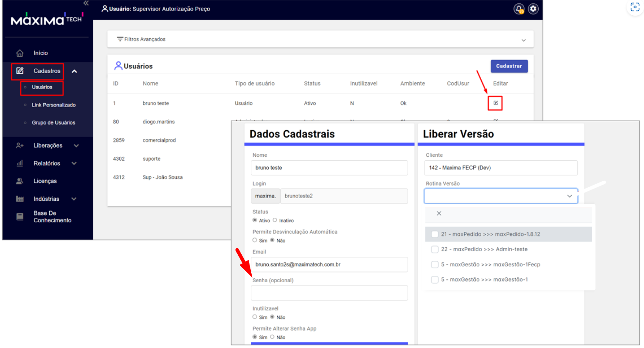Clear selection with the X icon in dropdown

click(439, 213)
